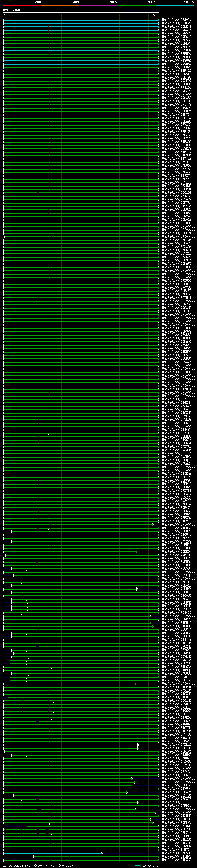Select hit label UniRef100_C9SFQ8

point(176,575)
